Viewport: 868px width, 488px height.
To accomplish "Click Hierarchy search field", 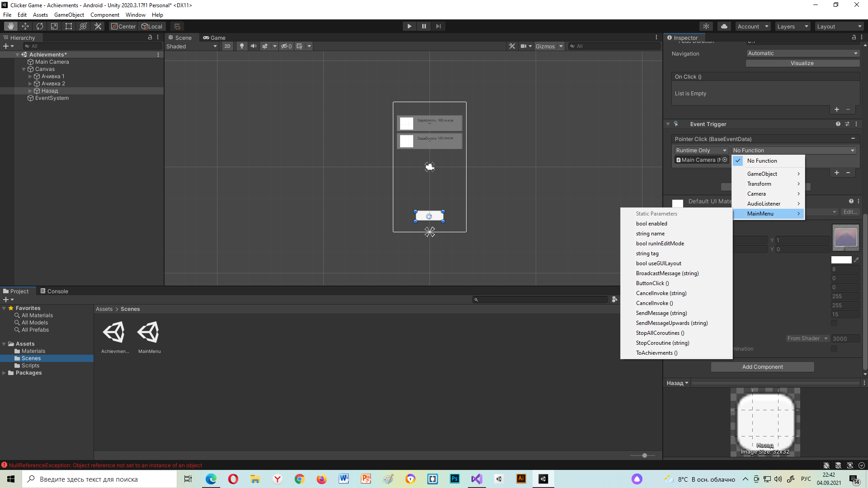I will pyautogui.click(x=93, y=46).
